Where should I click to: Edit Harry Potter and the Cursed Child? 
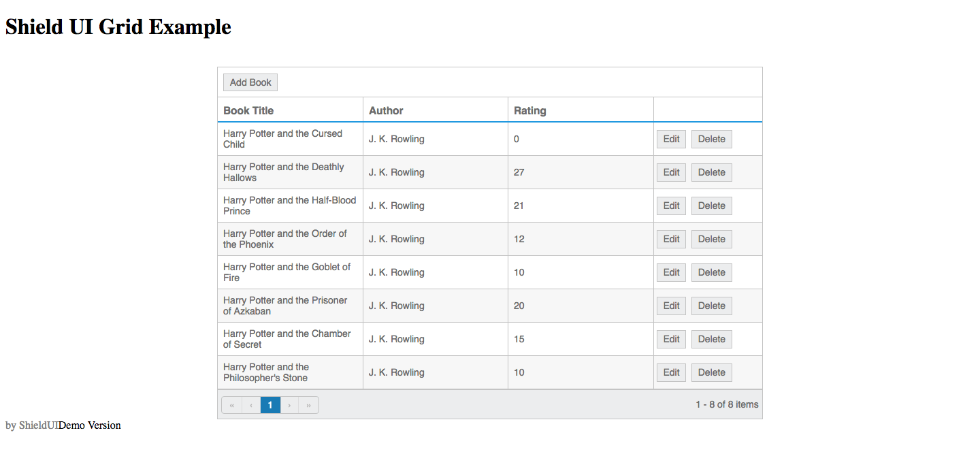(x=671, y=139)
